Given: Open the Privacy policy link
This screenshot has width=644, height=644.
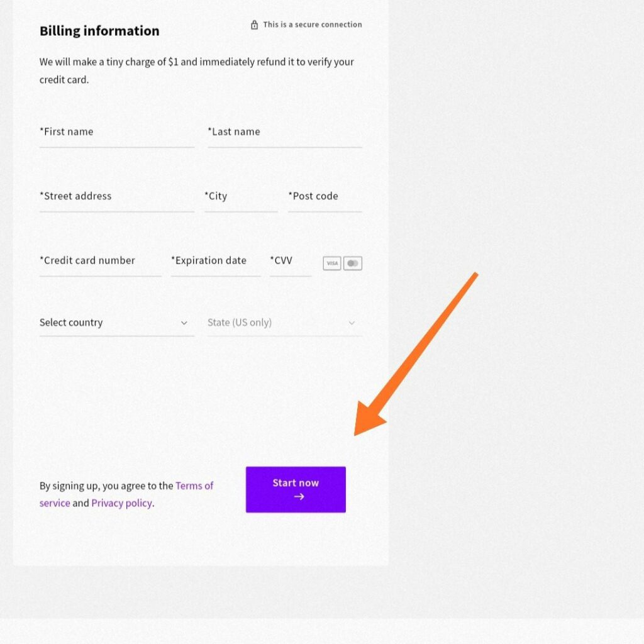Looking at the screenshot, I should [121, 502].
